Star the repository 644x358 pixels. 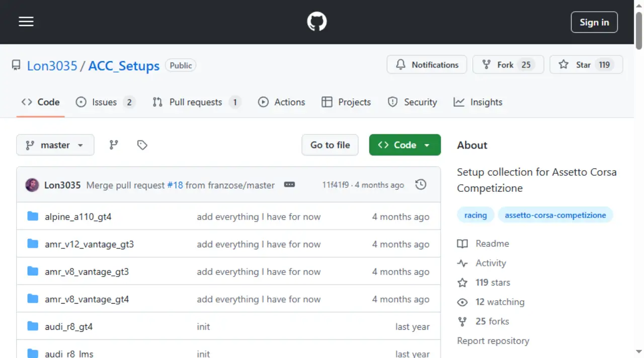[586, 64]
